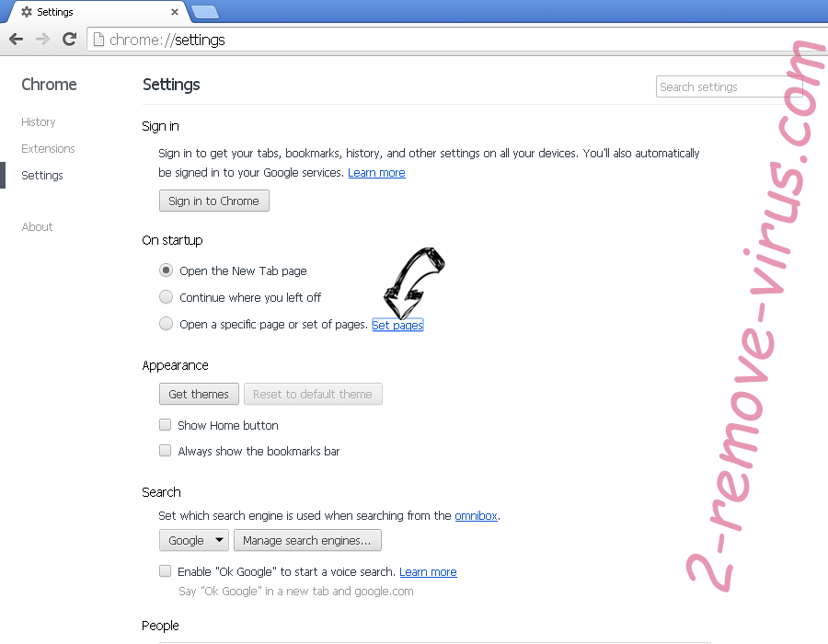Open the omnibox link
Screen dimensions: 828x644
click(476, 515)
